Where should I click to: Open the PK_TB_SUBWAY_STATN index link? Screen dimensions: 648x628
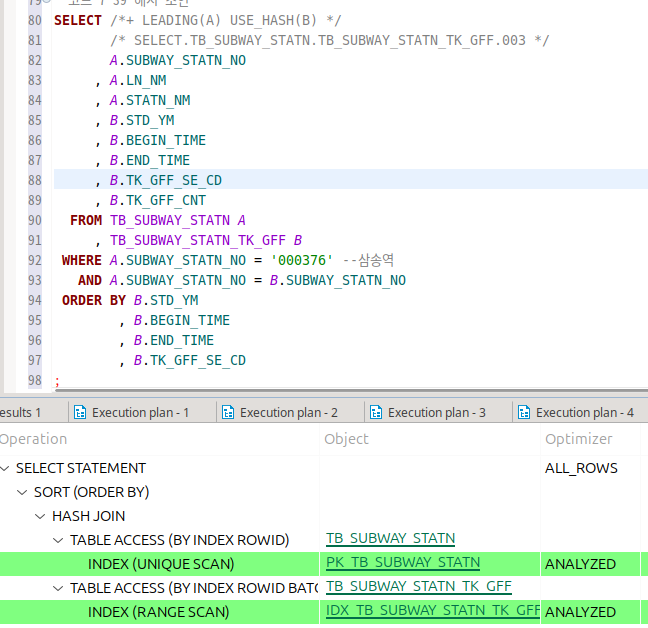coord(402,563)
